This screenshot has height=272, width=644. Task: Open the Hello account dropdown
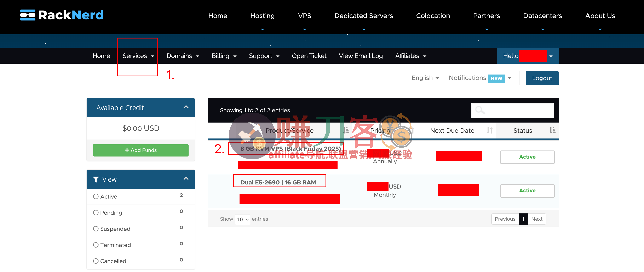tap(528, 56)
